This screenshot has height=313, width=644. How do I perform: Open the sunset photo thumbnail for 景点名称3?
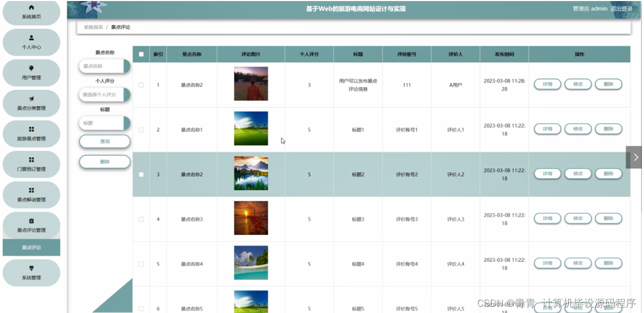pyautogui.click(x=251, y=217)
